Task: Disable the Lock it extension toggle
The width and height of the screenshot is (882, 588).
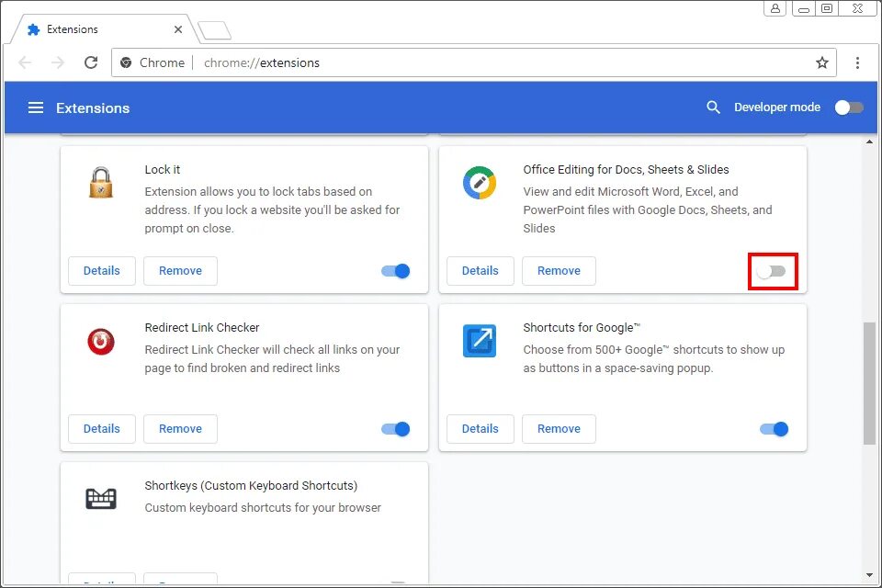Action: click(396, 271)
